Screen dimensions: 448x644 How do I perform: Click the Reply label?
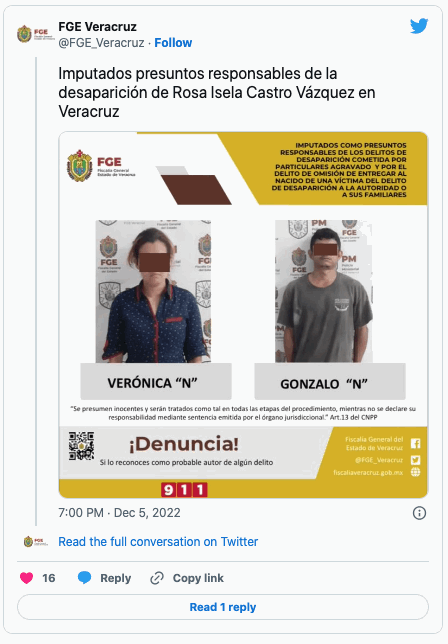pyautogui.click(x=115, y=578)
